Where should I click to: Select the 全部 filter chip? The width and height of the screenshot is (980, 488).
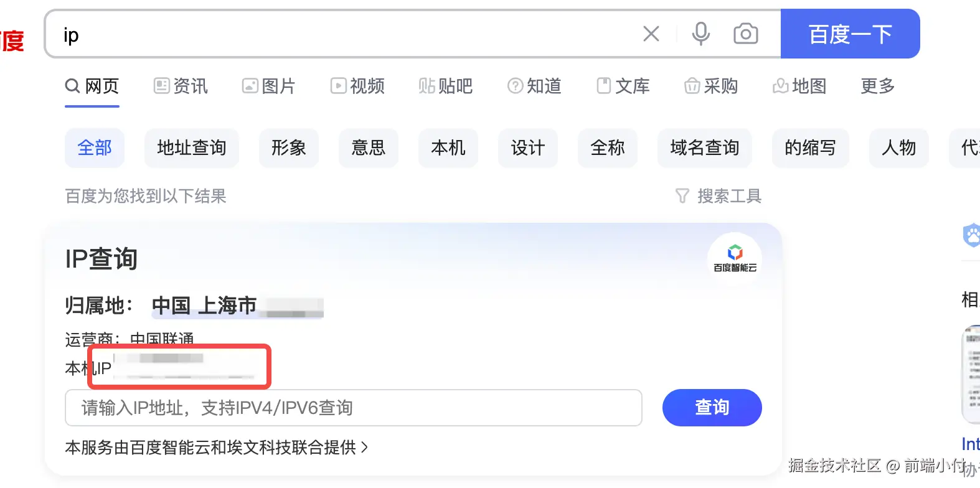[95, 148]
